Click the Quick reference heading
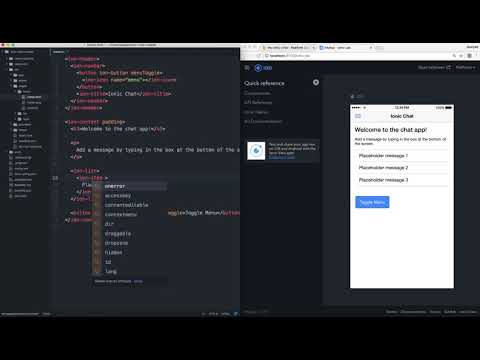The image size is (480, 360). coord(264,83)
